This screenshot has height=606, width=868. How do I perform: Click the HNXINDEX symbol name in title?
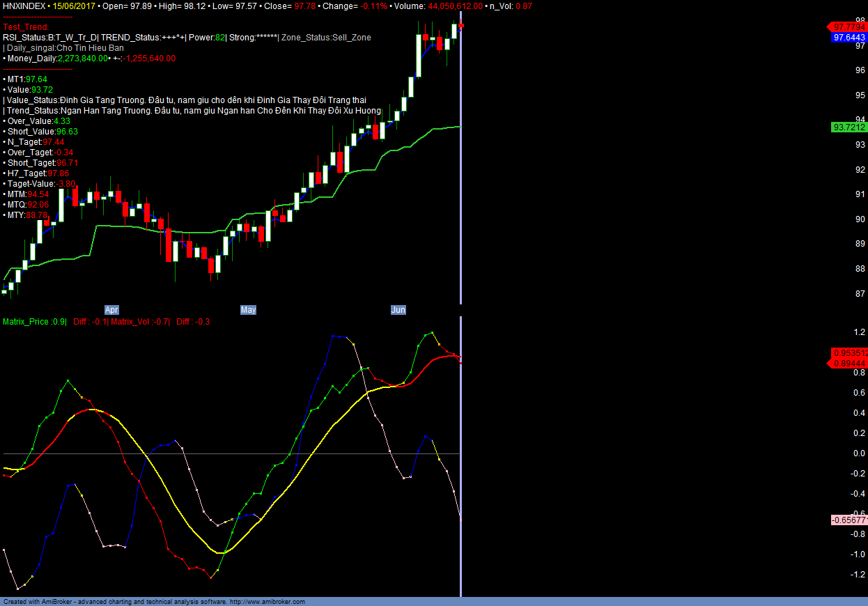coord(24,6)
